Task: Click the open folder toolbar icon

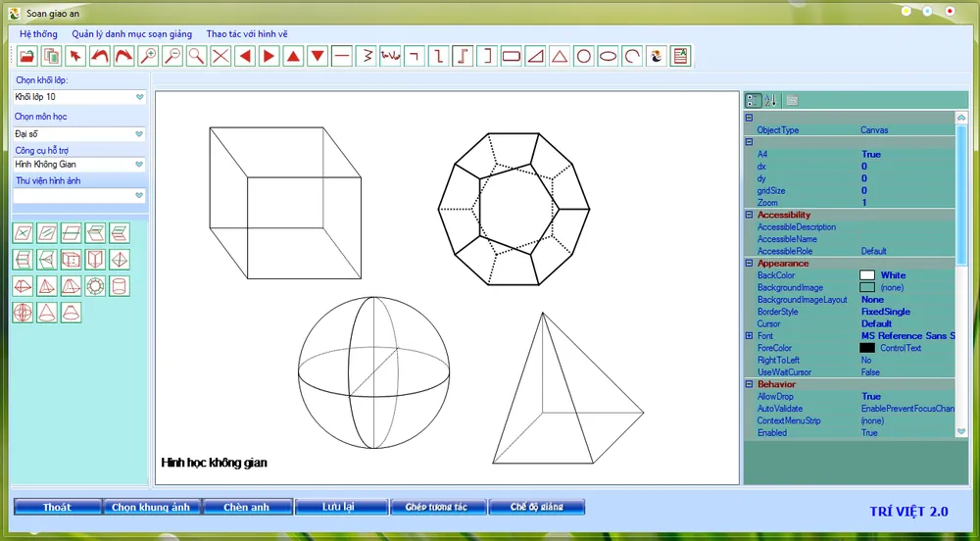Action: (27, 56)
